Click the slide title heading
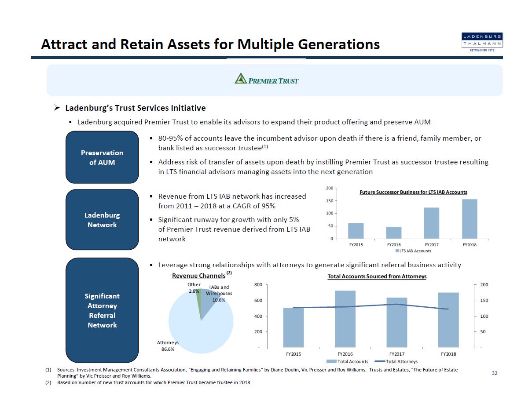The width and height of the screenshot is (532, 411). pos(210,44)
